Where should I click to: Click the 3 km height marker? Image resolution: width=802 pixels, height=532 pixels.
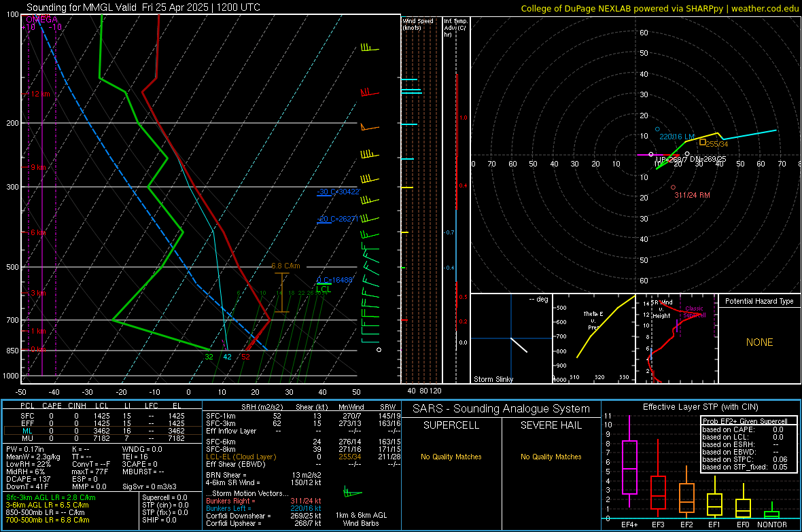click(38, 293)
